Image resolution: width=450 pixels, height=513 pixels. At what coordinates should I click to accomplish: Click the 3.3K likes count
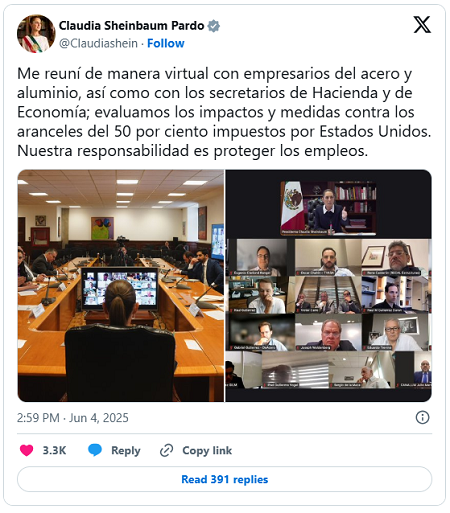tap(54, 450)
